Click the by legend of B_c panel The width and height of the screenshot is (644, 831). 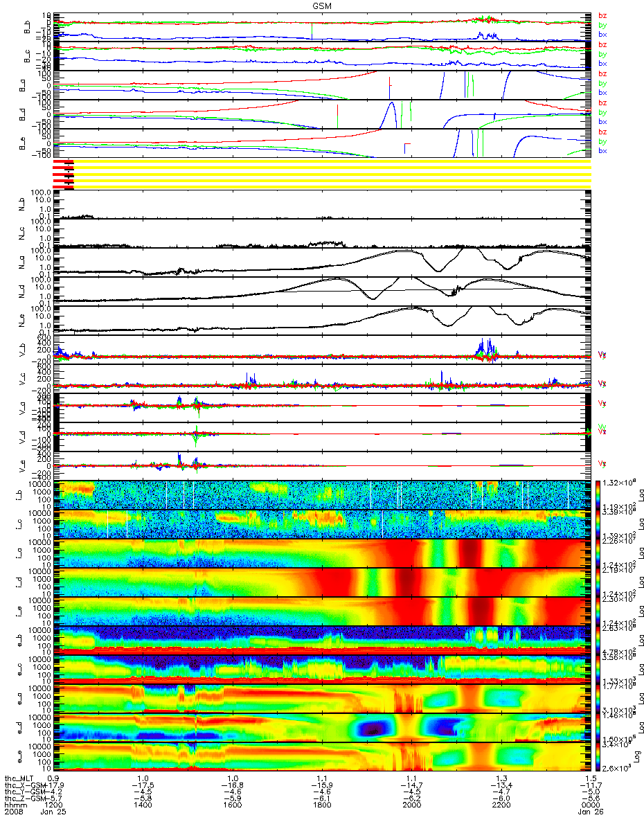602,54
